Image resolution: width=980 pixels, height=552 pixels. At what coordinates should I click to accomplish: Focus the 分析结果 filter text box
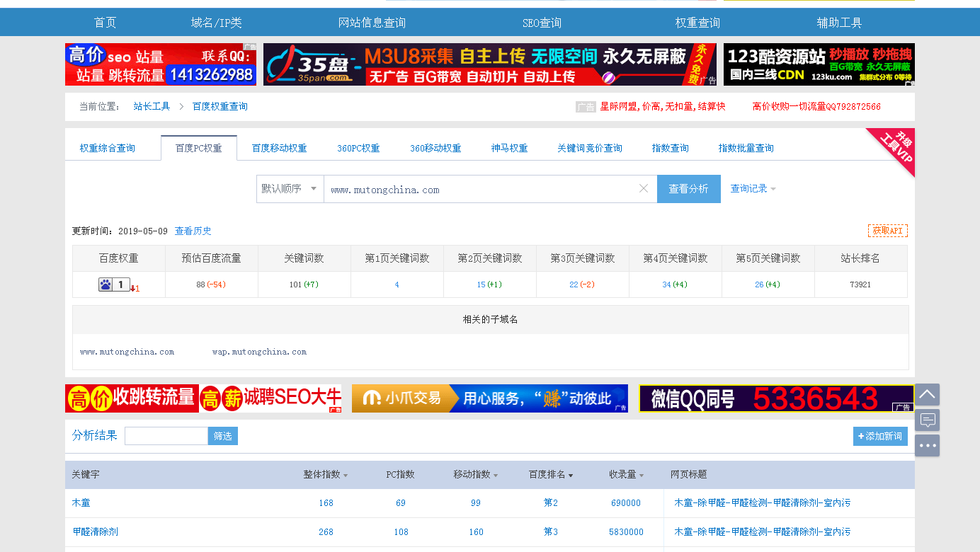point(166,436)
